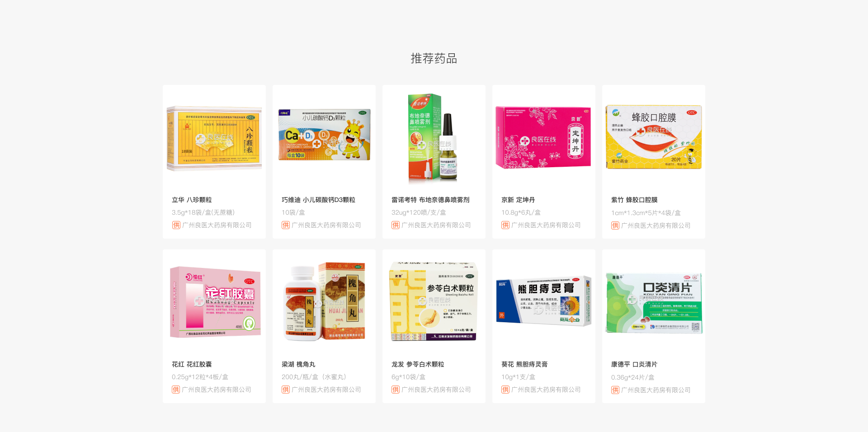Open the 葵花 熊胆痔灵膏 title link
This screenshot has width=868, height=432.
coord(524,364)
